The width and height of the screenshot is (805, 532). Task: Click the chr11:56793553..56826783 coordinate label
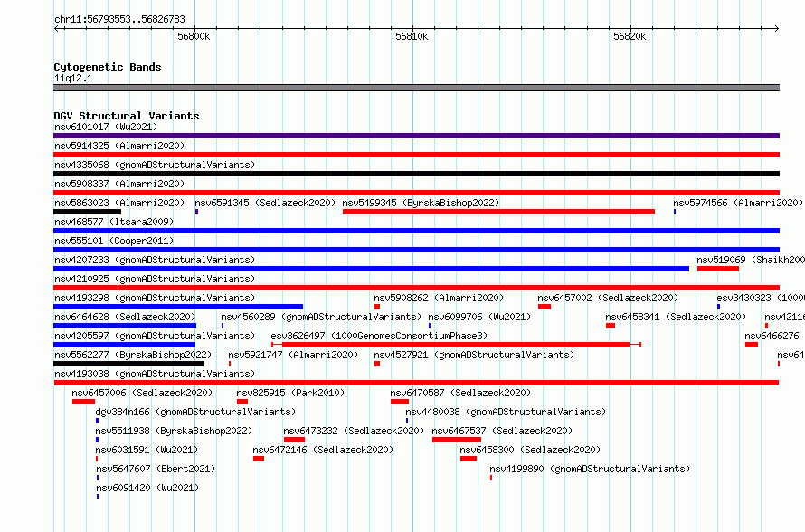tap(119, 19)
